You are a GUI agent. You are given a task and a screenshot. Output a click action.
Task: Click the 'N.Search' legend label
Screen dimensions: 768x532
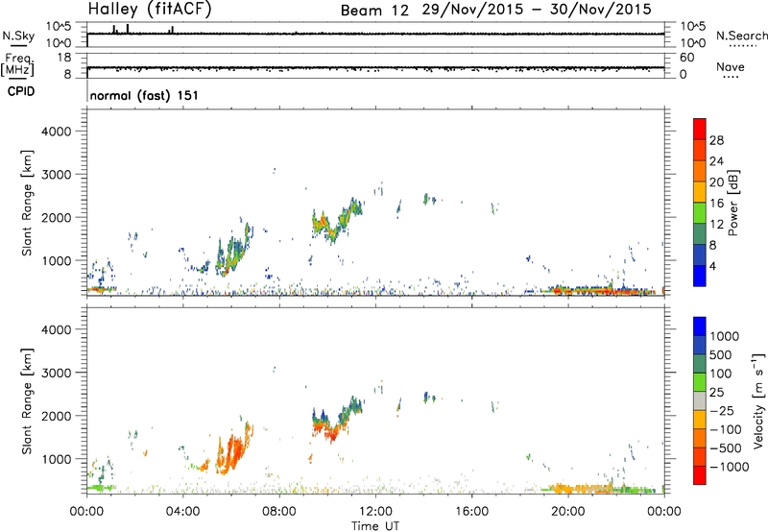coord(741,36)
